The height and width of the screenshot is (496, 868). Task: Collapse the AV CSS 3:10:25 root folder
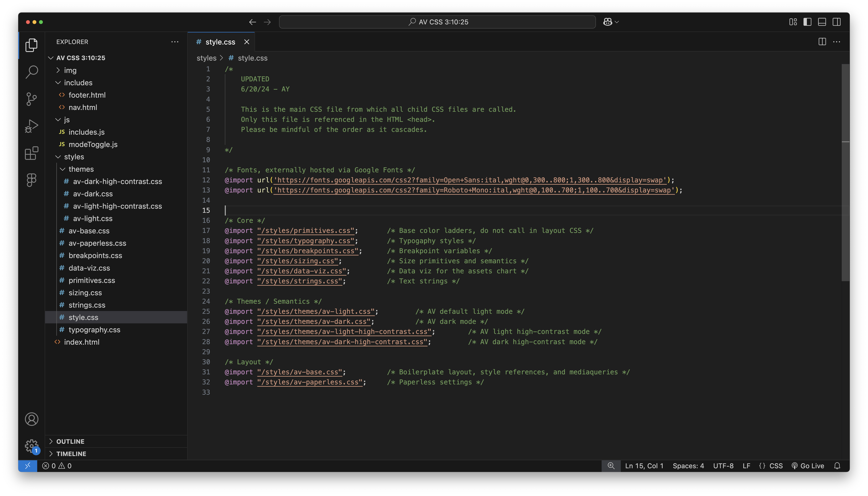(51, 58)
